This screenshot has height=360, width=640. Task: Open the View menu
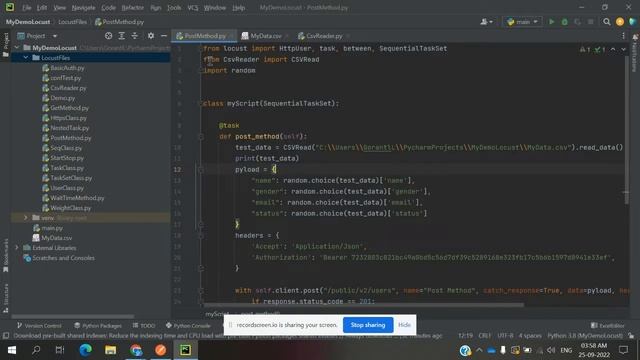(x=60, y=8)
